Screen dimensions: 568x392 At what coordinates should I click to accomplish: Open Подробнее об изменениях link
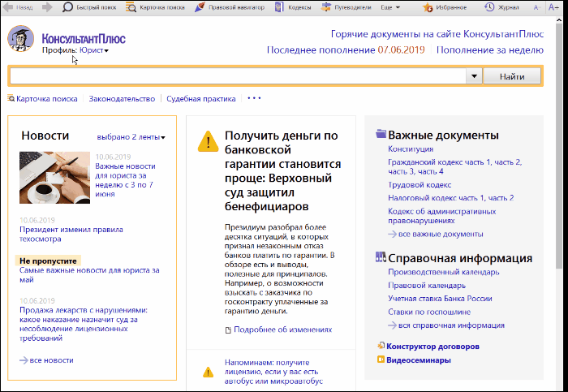click(283, 330)
